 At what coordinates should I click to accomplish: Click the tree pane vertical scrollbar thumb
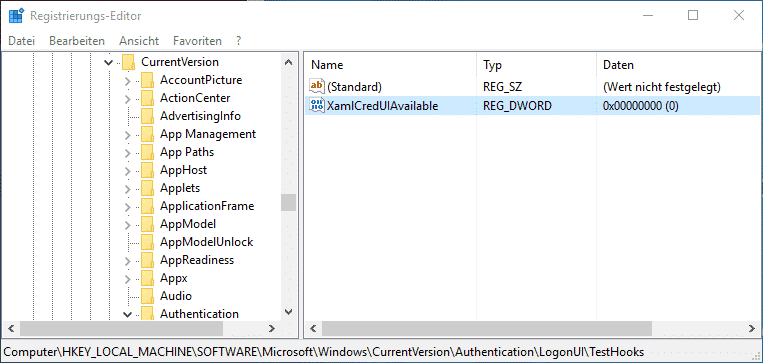(288, 202)
